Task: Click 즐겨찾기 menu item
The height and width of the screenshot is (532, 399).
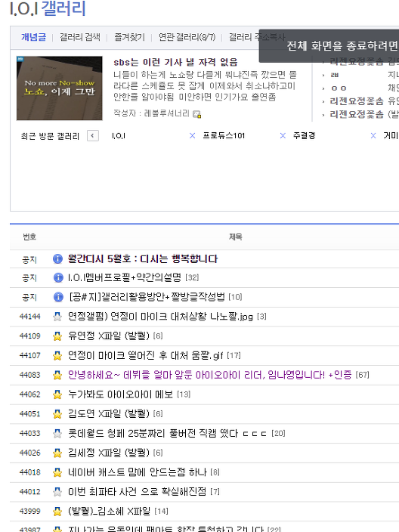Action: [x=130, y=37]
